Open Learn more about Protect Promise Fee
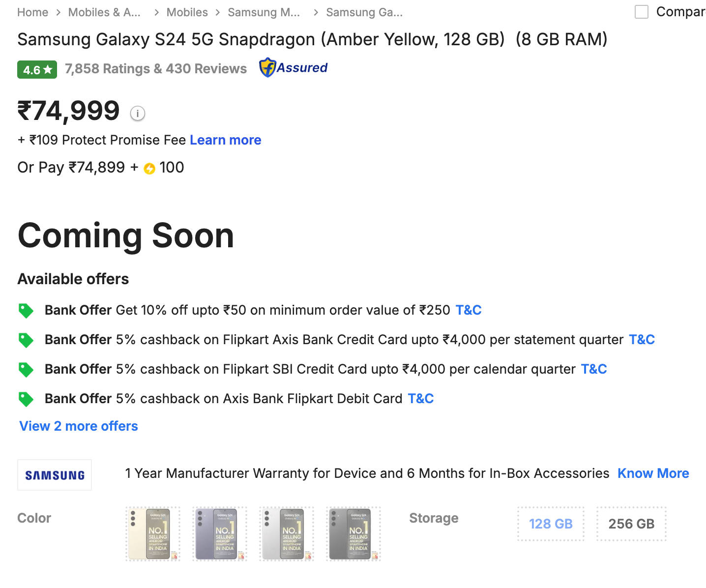 (x=225, y=140)
